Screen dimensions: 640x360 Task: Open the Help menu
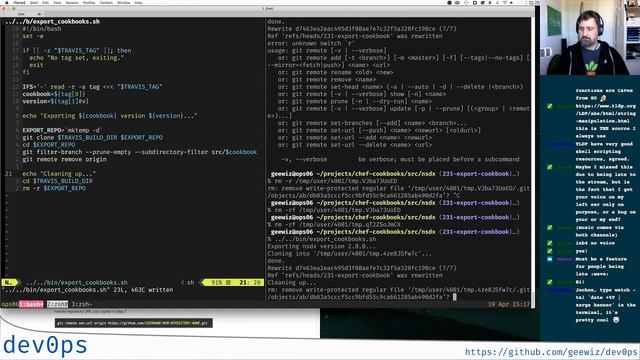pos(138,2)
